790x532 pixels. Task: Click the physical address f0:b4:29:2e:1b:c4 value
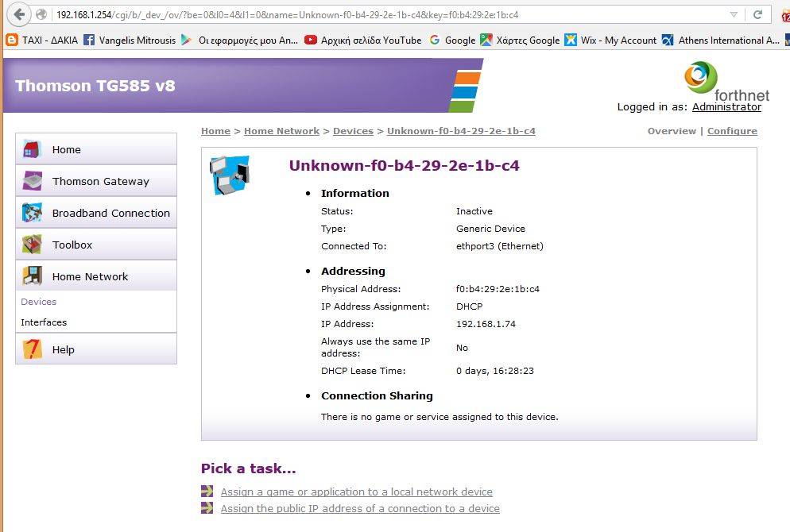[498, 289]
